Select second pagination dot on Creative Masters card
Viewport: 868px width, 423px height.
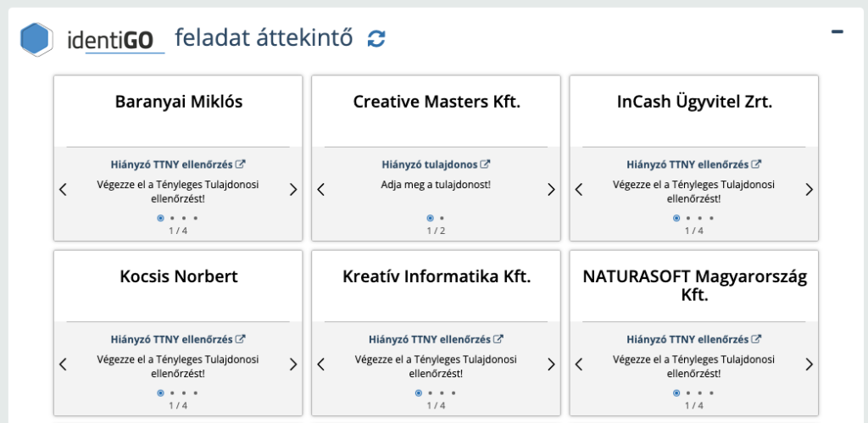(442, 218)
